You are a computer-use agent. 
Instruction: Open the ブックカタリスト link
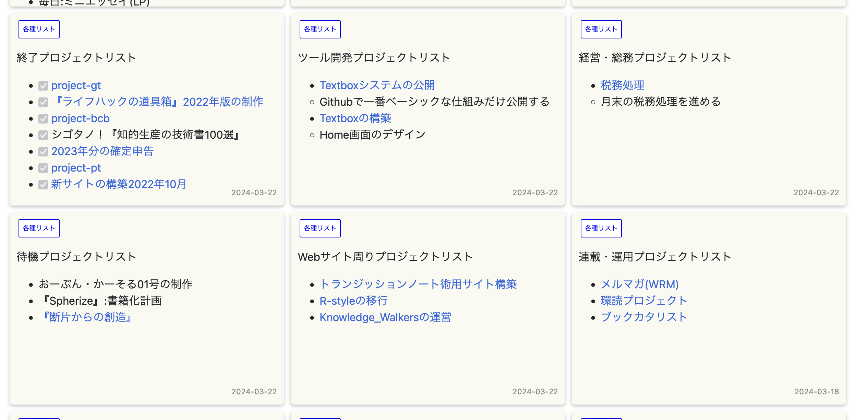[x=644, y=317]
